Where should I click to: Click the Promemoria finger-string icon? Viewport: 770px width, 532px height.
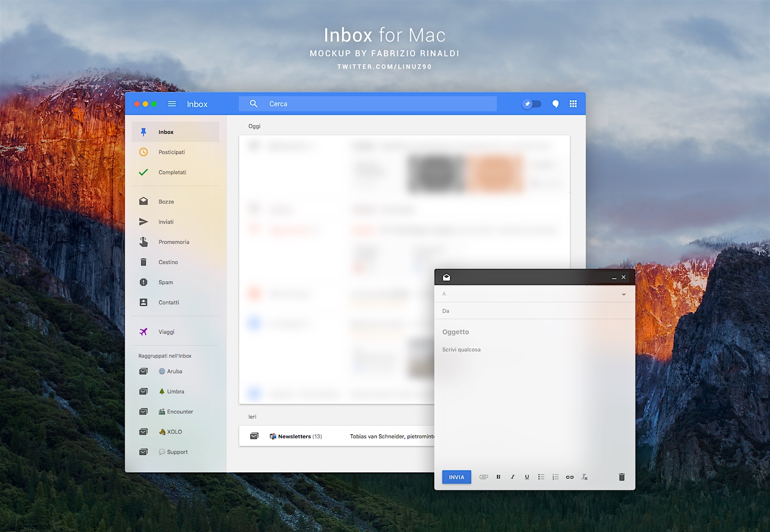tap(144, 241)
